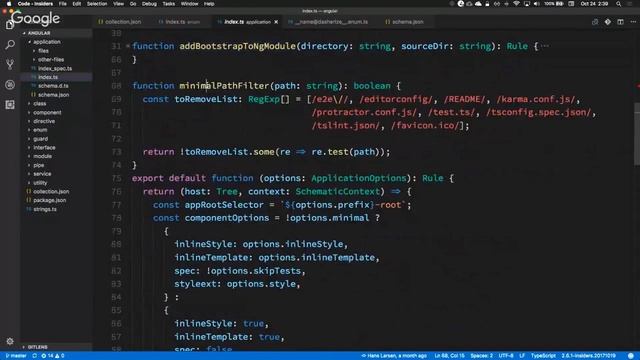The image size is (640, 360).
Task: Change indentation via Spaces: 2
Action: click(x=481, y=356)
